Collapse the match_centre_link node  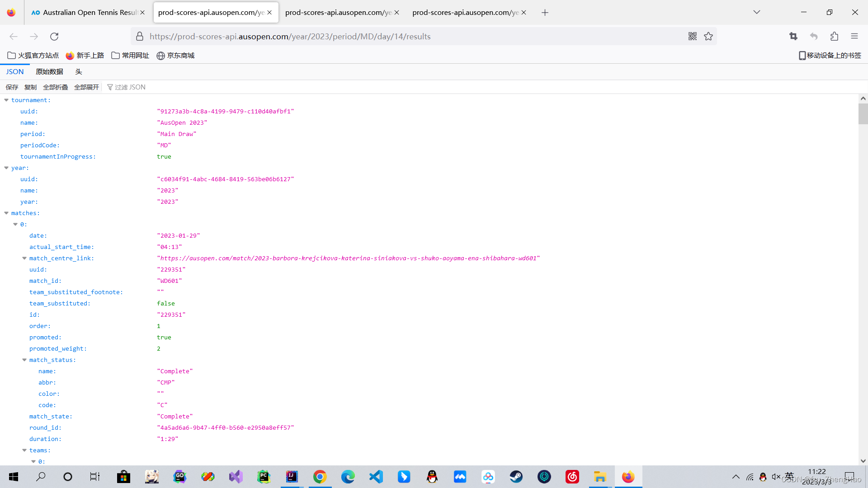[24, 258]
